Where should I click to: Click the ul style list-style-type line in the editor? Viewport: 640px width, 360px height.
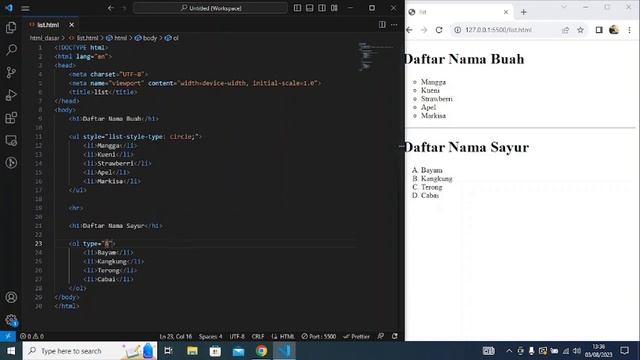tap(135, 137)
